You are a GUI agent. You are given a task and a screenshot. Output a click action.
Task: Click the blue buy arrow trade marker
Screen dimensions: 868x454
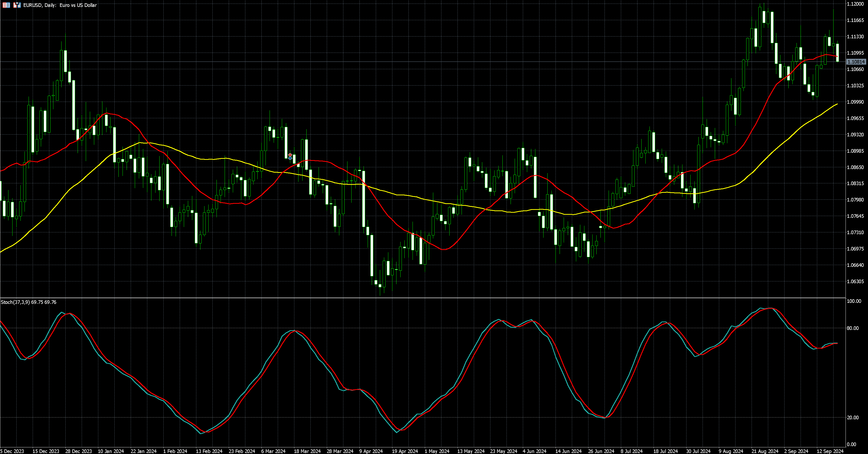(290, 158)
